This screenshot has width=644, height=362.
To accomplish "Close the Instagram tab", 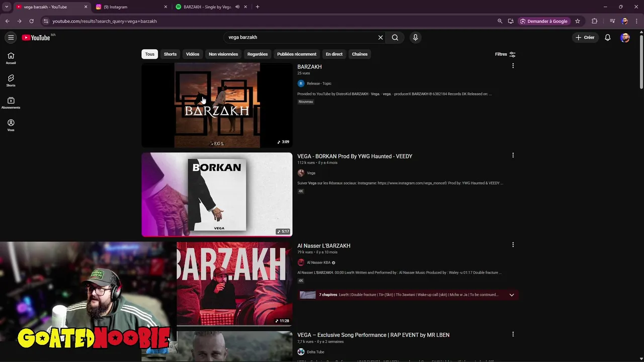I will pos(166,7).
